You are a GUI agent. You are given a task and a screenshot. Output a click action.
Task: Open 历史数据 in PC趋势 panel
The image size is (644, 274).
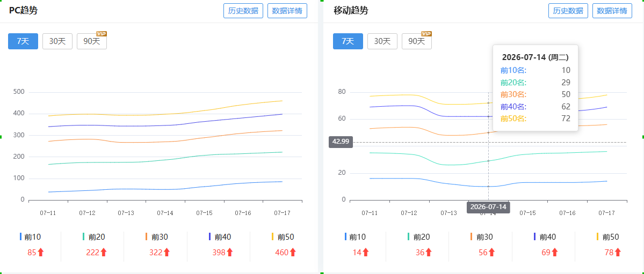pos(243,11)
